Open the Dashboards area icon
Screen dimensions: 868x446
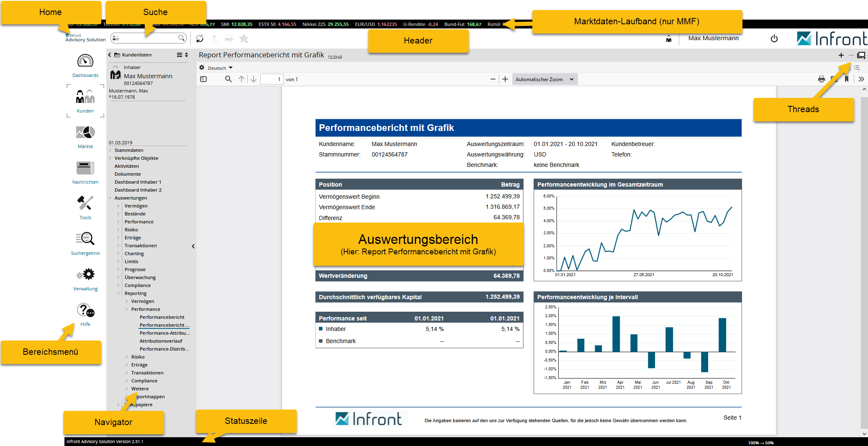point(85,62)
